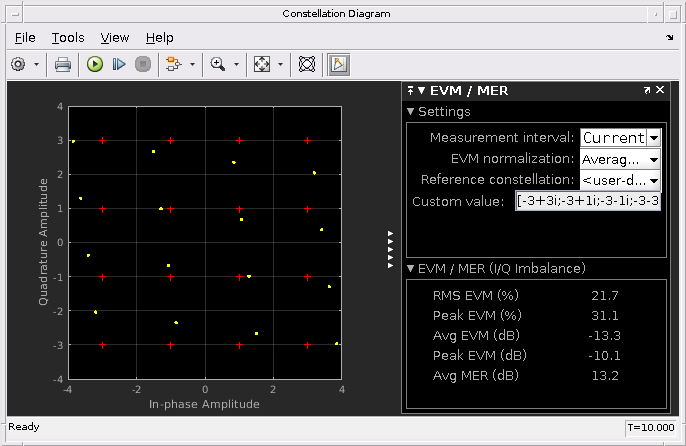
Task: Open the Tools menu
Action: click(68, 37)
